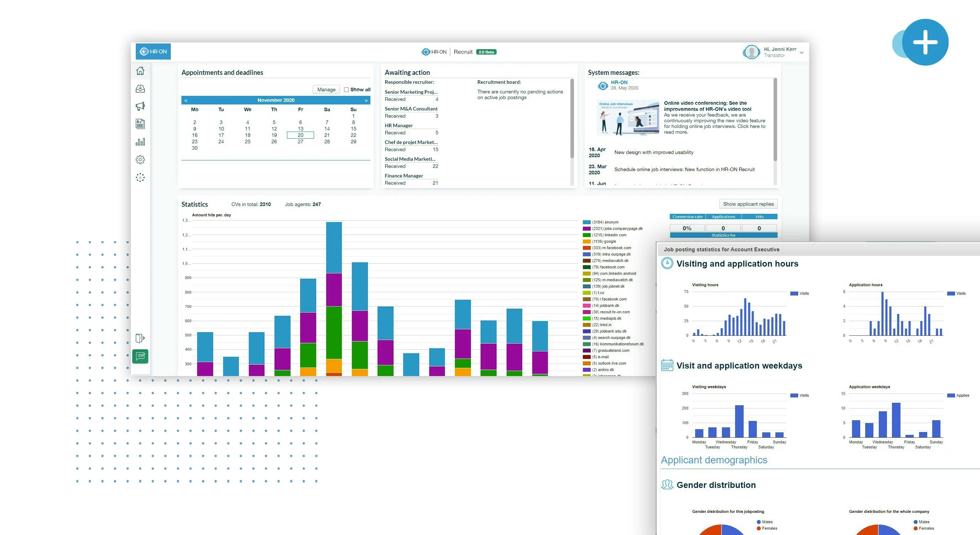Open the statistics bar-chart icon

tap(140, 142)
